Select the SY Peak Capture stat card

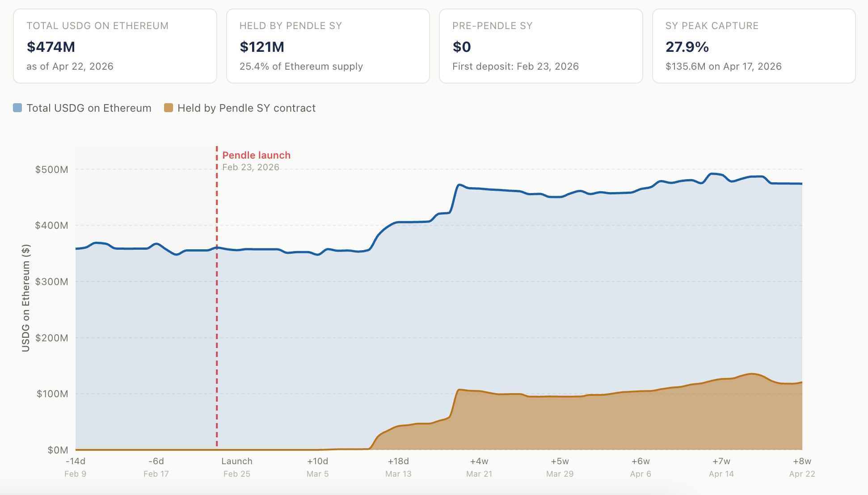pos(754,46)
